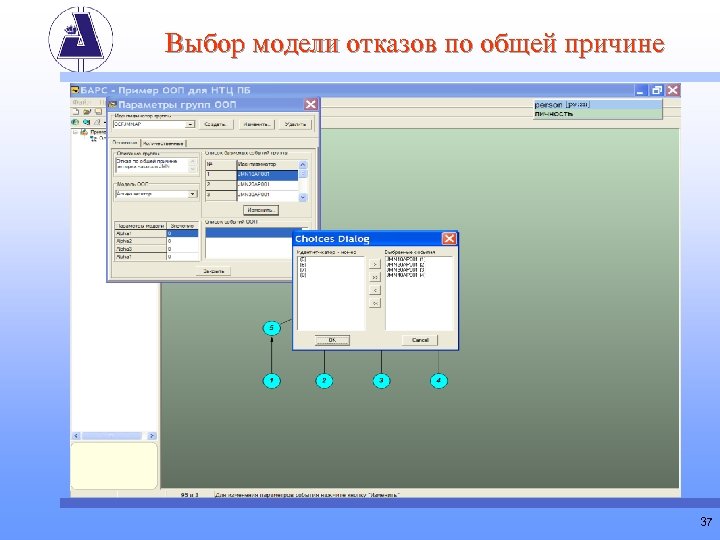
Task: Click the first green globe icon in second toolbar row
Action: coord(75,122)
